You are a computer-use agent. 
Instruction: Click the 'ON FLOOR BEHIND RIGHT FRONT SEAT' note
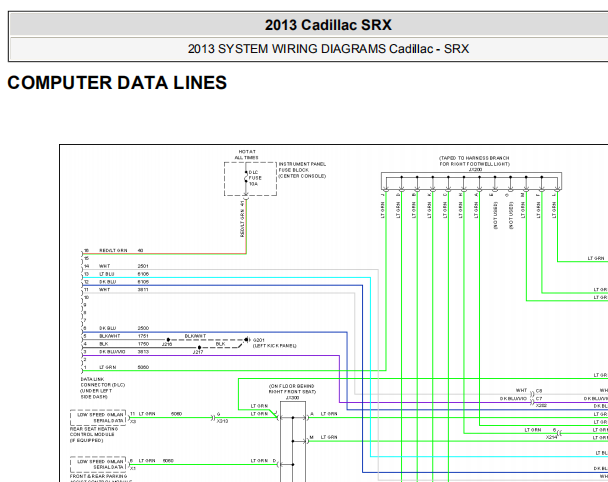pos(292,389)
